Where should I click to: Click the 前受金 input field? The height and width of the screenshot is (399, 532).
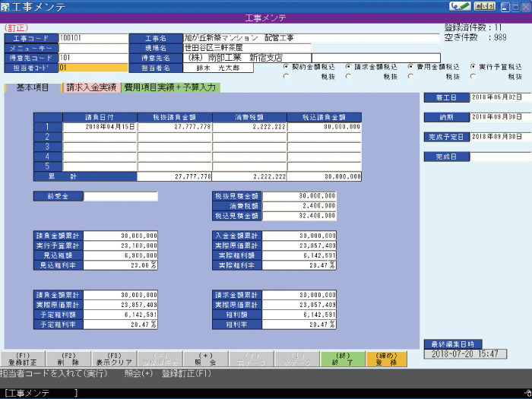point(121,197)
